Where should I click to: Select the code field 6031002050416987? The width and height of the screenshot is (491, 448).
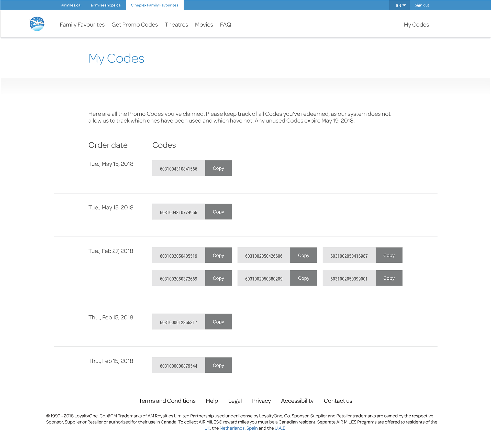coord(349,255)
